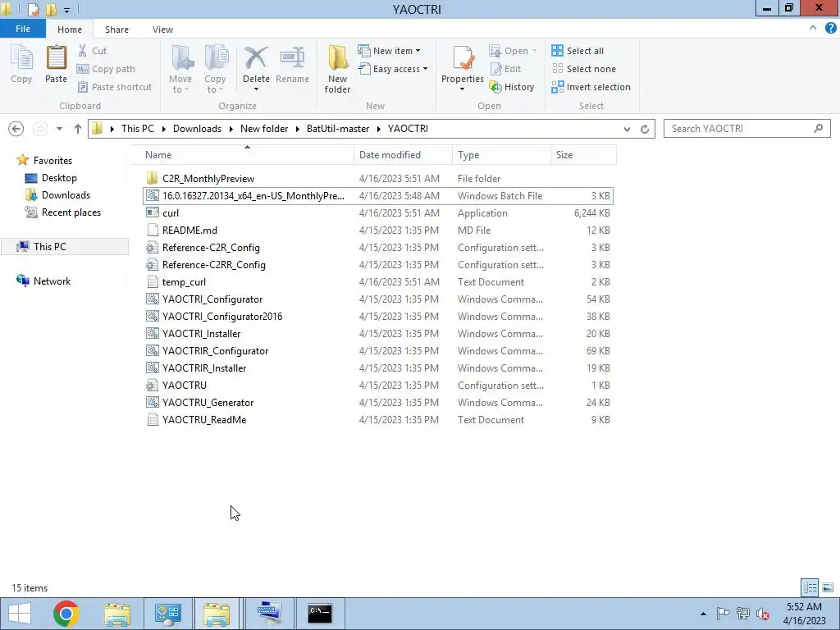Open the File menu tab
The width and height of the screenshot is (840, 630).
click(23, 29)
